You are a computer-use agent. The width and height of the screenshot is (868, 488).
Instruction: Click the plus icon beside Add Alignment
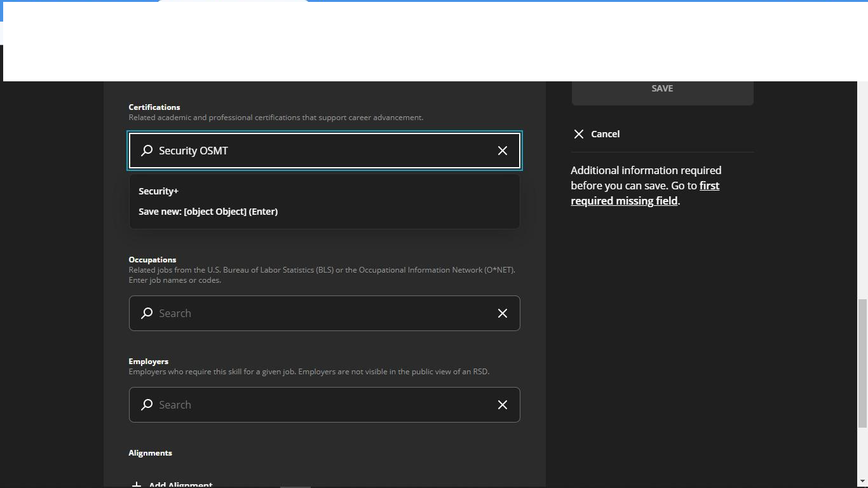pyautogui.click(x=135, y=484)
